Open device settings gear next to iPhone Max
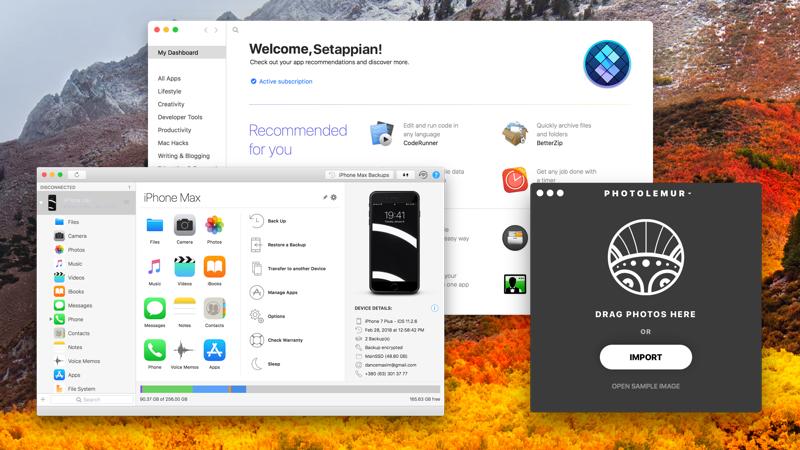The height and width of the screenshot is (450, 800). tap(334, 198)
